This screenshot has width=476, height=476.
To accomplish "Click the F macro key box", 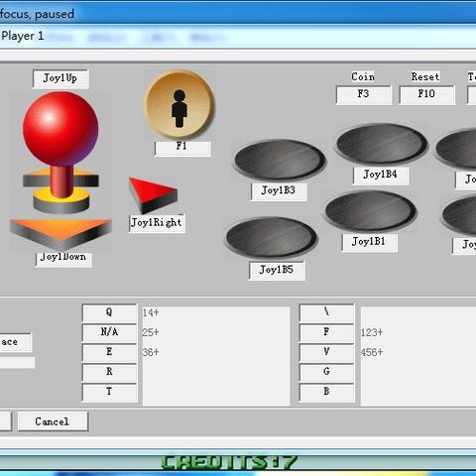I will pyautogui.click(x=326, y=332).
